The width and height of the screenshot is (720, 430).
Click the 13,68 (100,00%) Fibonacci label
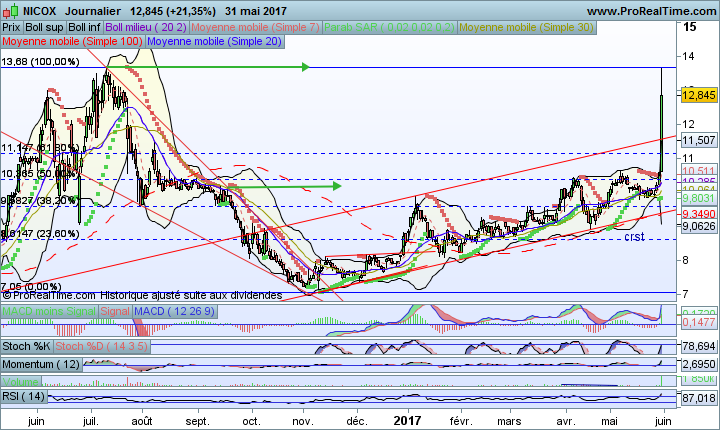coord(40,62)
